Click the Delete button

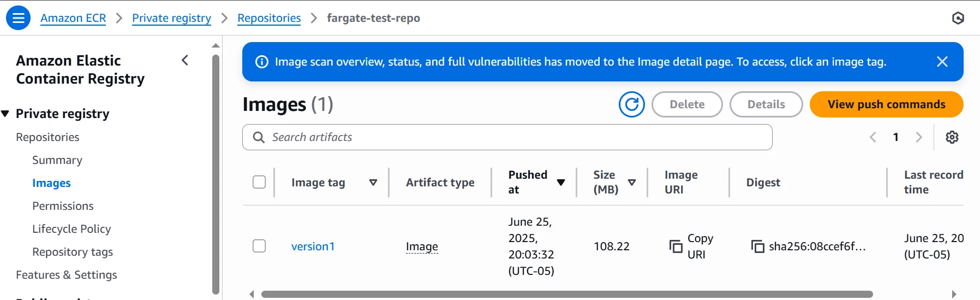click(687, 104)
